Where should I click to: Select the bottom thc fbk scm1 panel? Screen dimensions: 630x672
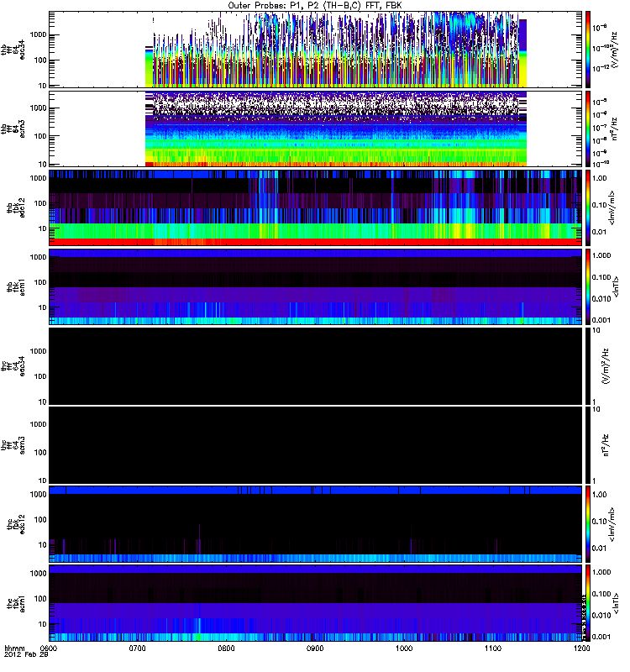click(x=315, y=602)
